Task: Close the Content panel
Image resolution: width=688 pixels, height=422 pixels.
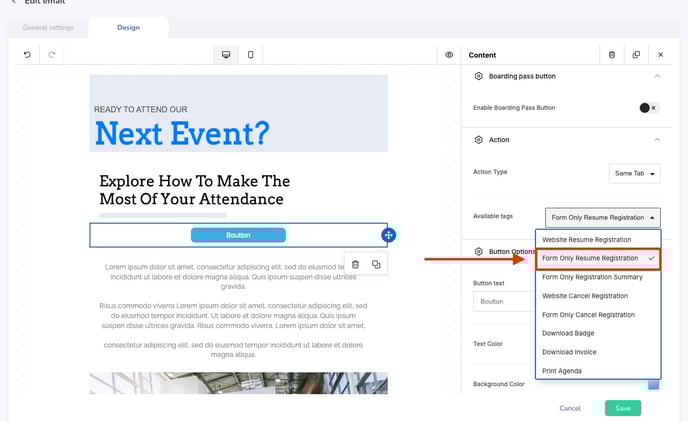Action: click(x=660, y=55)
